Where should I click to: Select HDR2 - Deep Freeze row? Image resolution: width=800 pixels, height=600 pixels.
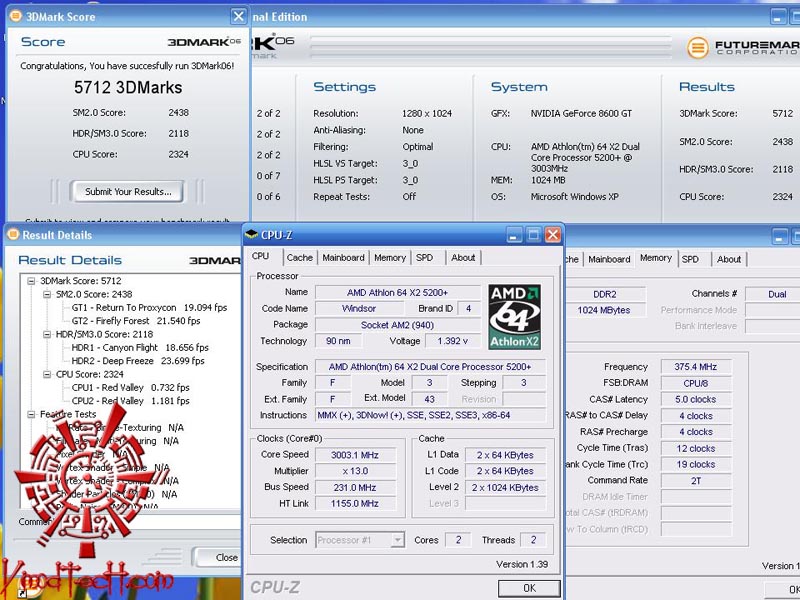point(138,361)
